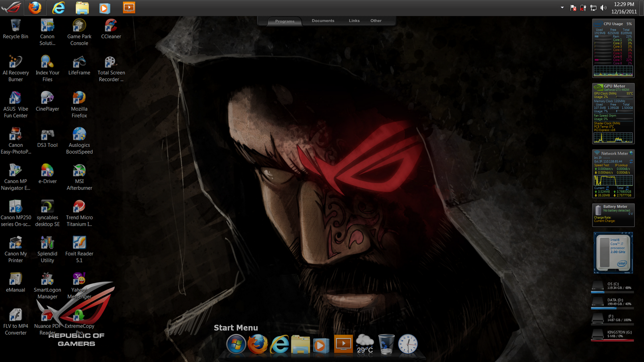Open the OS (C:) drive gadget entry

[613, 286]
